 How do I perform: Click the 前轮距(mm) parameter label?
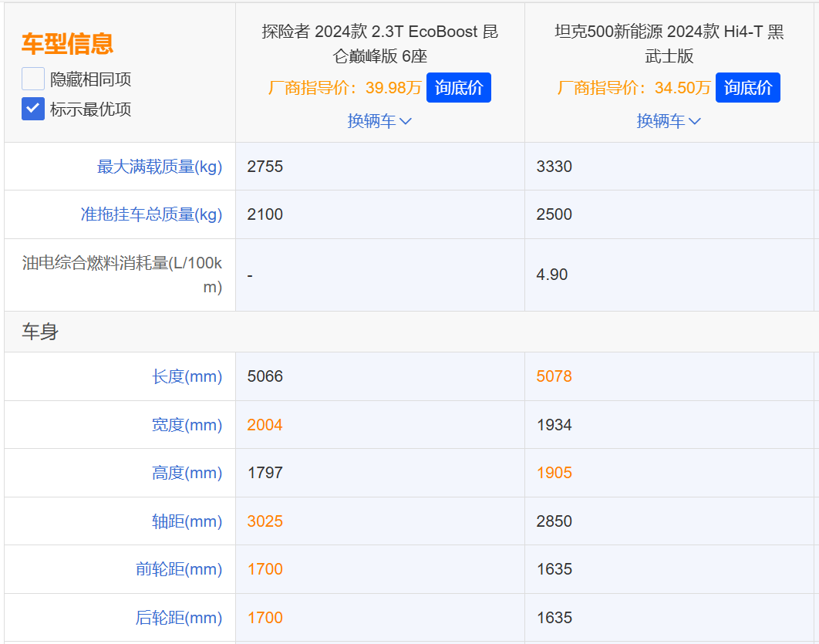[179, 569]
